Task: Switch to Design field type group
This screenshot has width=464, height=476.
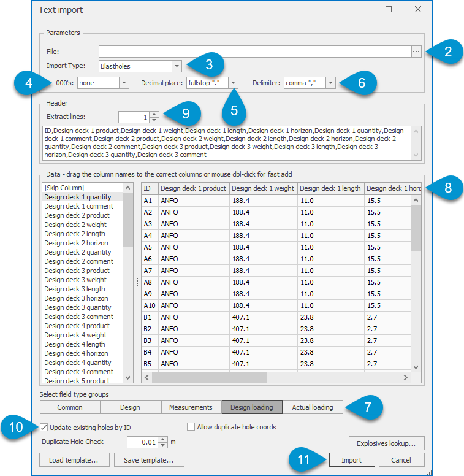Action: point(131,407)
